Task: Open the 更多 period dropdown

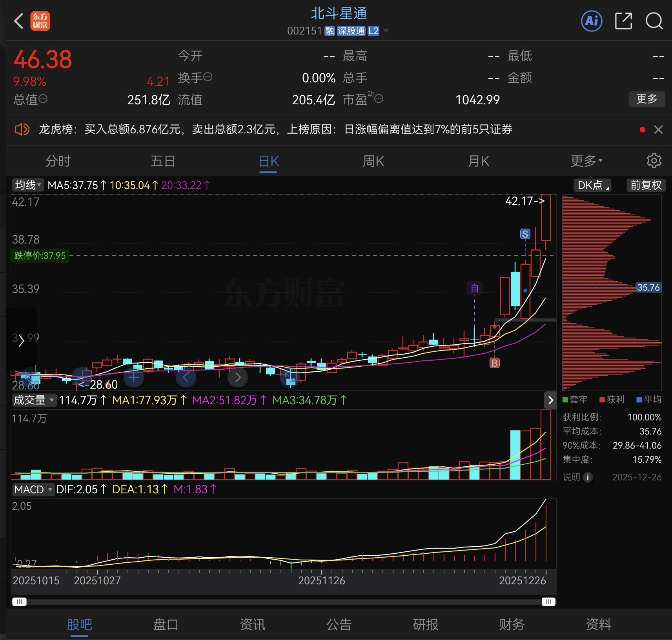Action: click(586, 161)
